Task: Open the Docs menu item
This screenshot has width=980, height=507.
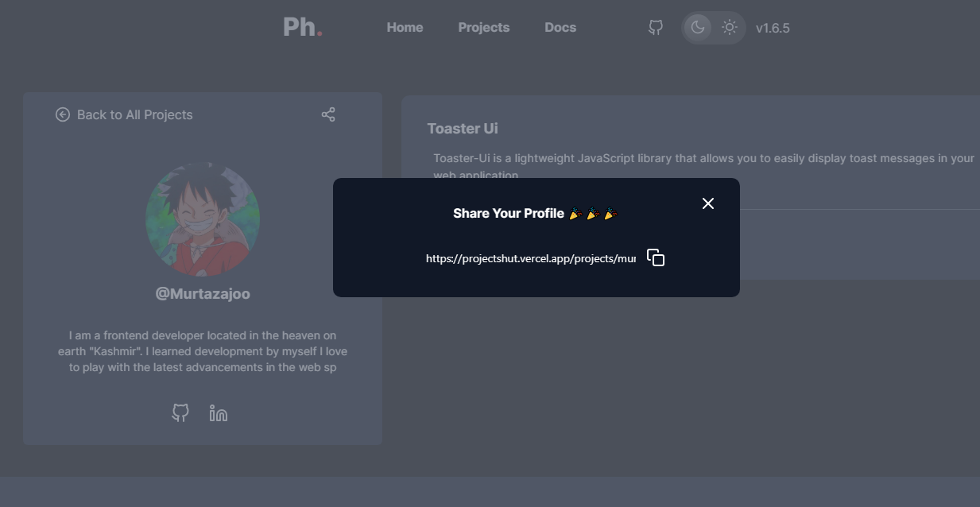Action: point(560,27)
